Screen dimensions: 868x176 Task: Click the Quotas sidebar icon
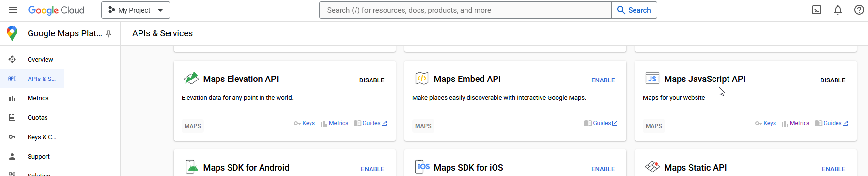click(12, 117)
